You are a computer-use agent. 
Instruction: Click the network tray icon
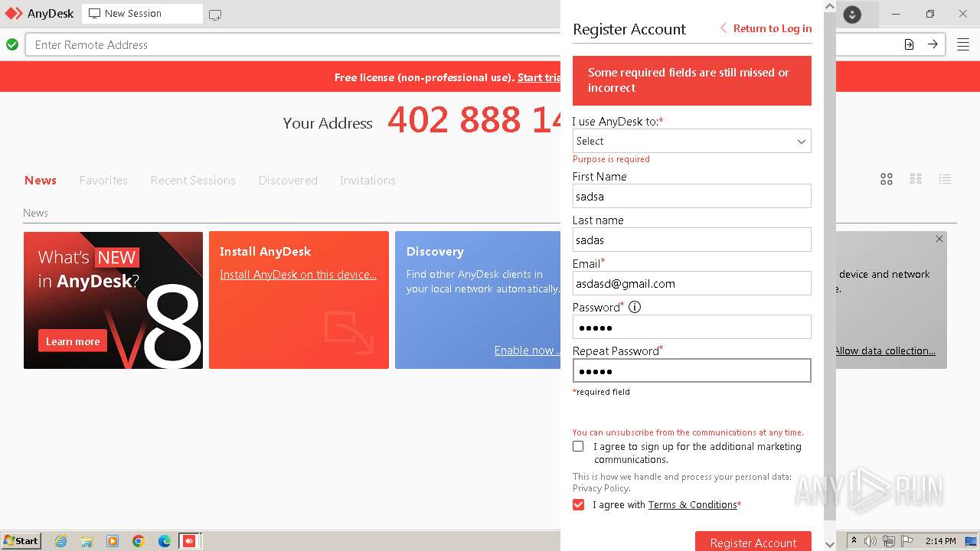tap(889, 541)
